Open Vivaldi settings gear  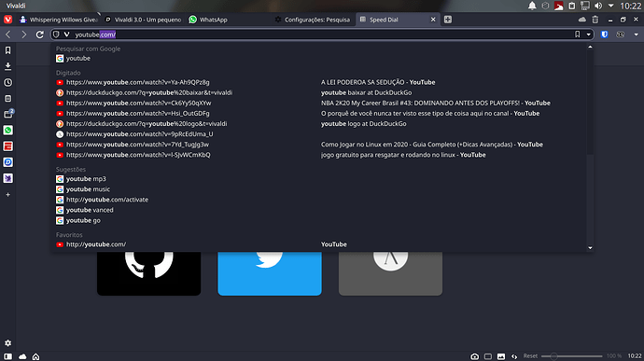[x=7, y=343]
